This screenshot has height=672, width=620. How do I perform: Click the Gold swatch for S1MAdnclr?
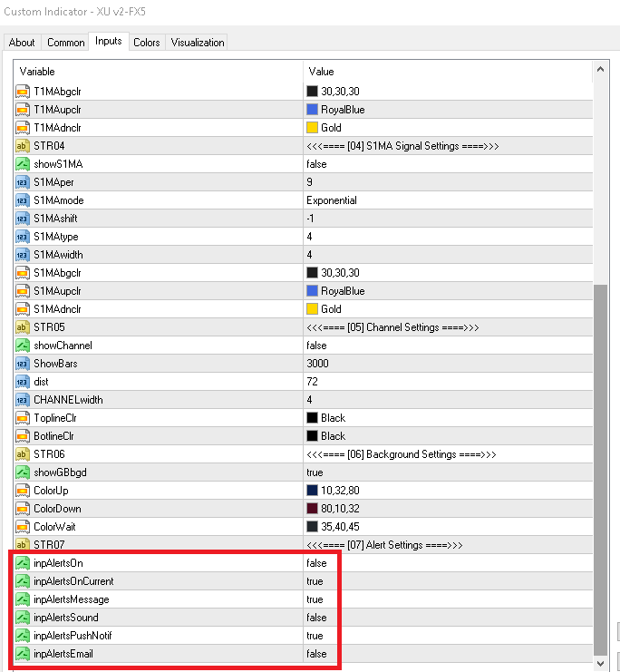click(312, 309)
